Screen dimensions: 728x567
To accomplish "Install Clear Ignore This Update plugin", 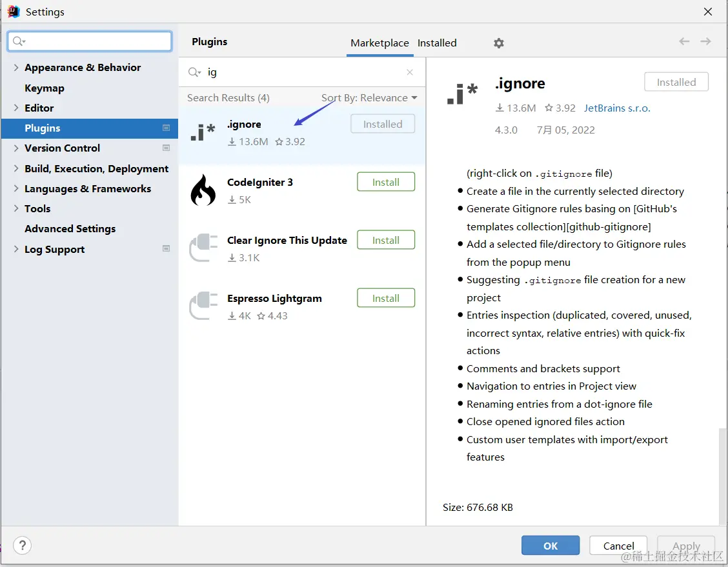I will coord(386,240).
